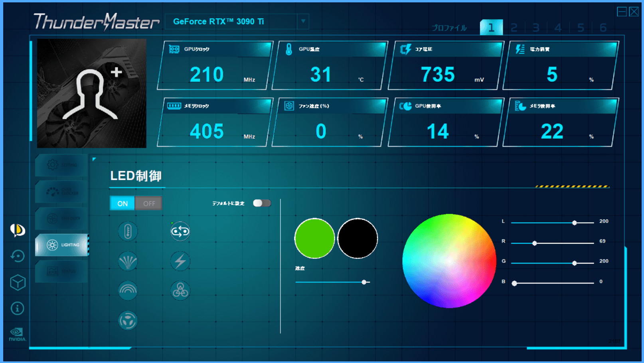Click the speed slider track
The width and height of the screenshot is (644, 363).
(x=333, y=282)
